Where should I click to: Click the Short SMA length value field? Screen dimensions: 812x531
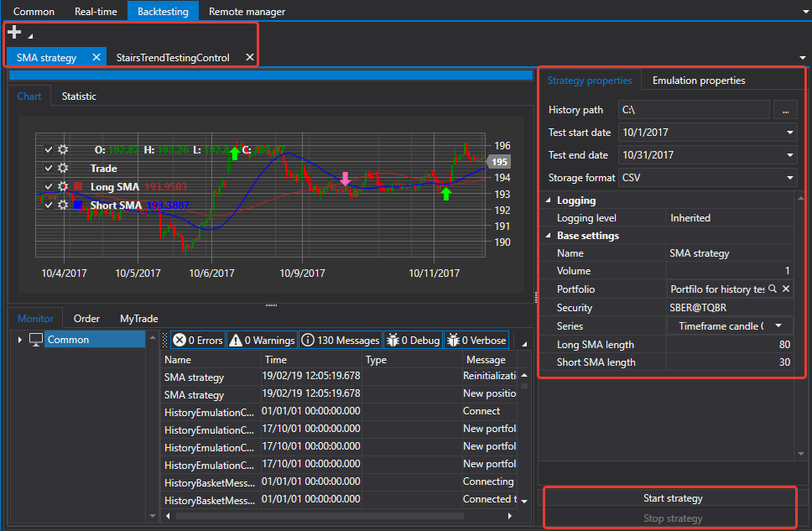[x=730, y=362]
